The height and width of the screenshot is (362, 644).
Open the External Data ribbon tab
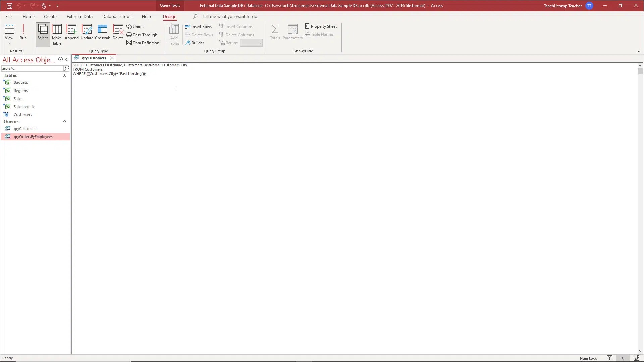click(x=79, y=16)
